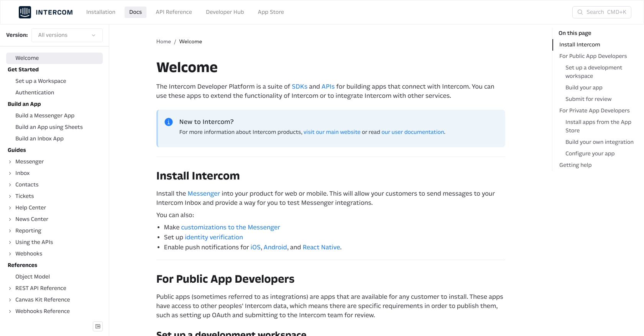Open Build a Messenger App page
Screen dimensions: 644x336
(45, 116)
